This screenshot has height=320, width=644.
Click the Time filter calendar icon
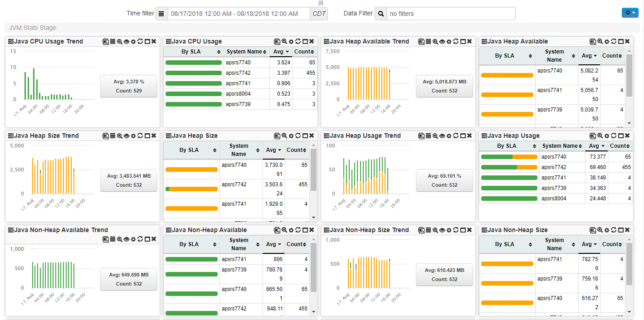(x=161, y=14)
